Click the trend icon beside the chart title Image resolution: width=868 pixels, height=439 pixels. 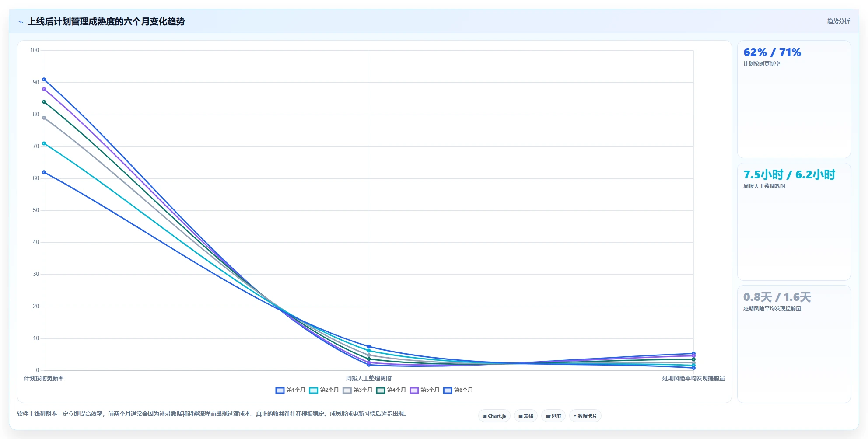[x=21, y=22]
